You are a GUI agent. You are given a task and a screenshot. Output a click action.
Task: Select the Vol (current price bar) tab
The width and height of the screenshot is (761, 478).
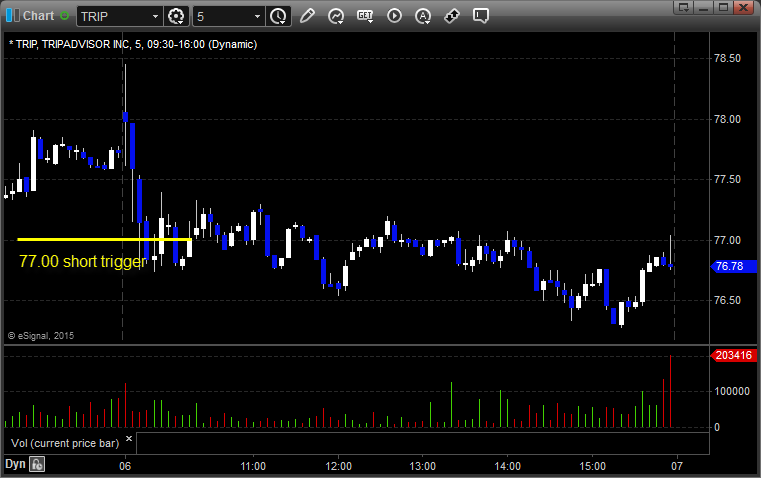(x=64, y=442)
